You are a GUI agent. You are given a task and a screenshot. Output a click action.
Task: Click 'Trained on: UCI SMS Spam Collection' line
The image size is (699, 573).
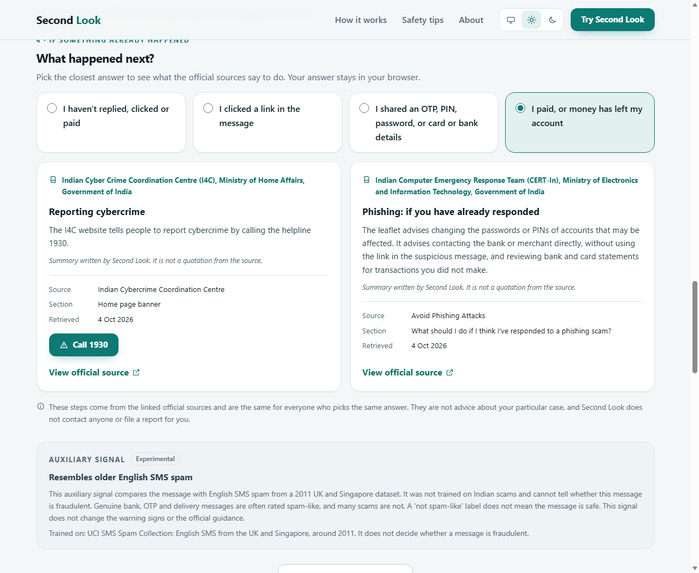[289, 533]
